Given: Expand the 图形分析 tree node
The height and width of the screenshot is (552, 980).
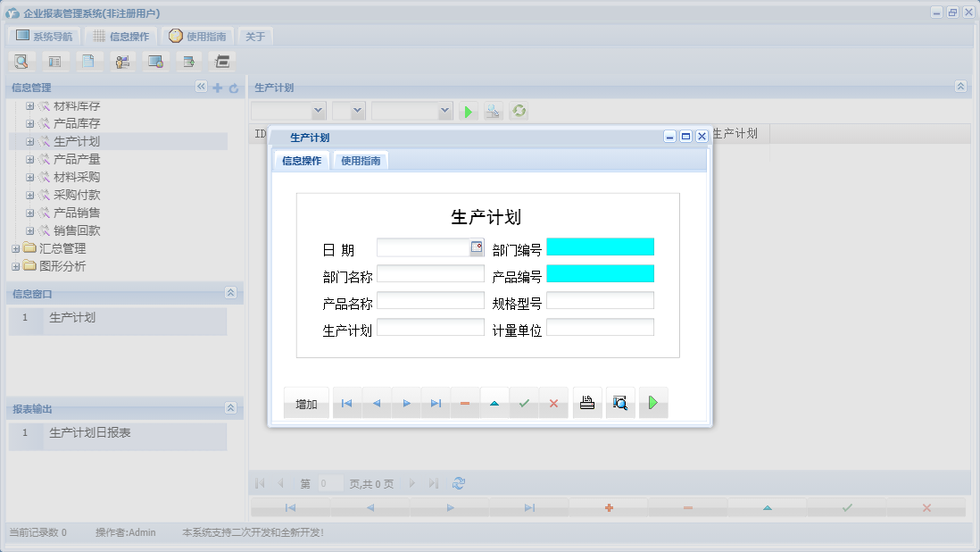Looking at the screenshot, I should (14, 266).
